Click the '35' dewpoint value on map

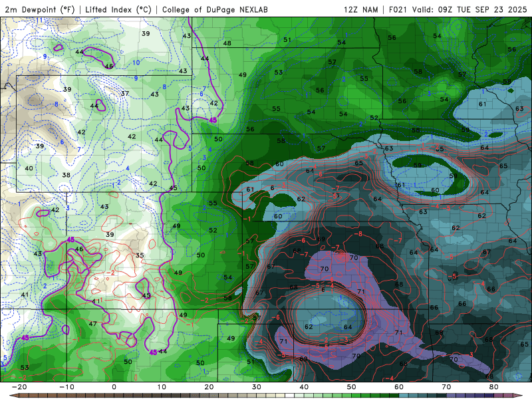(x=140, y=255)
